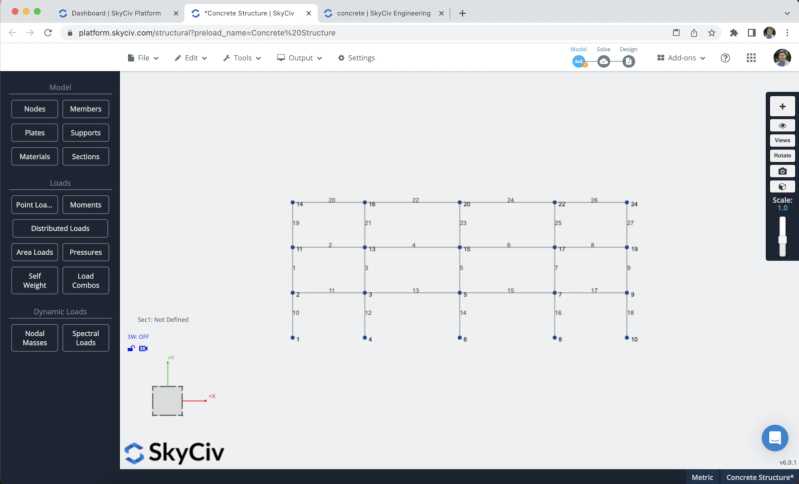The width and height of the screenshot is (799, 484).
Task: Click the Concrete Structure file name in status bar
Action: (760, 477)
